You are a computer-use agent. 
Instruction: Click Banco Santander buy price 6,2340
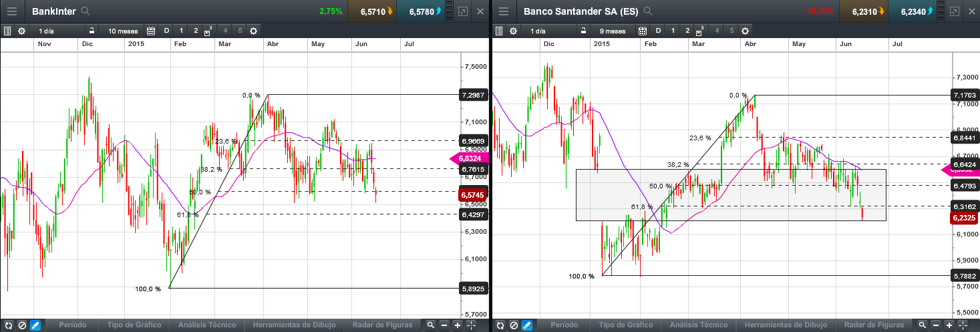click(x=913, y=11)
